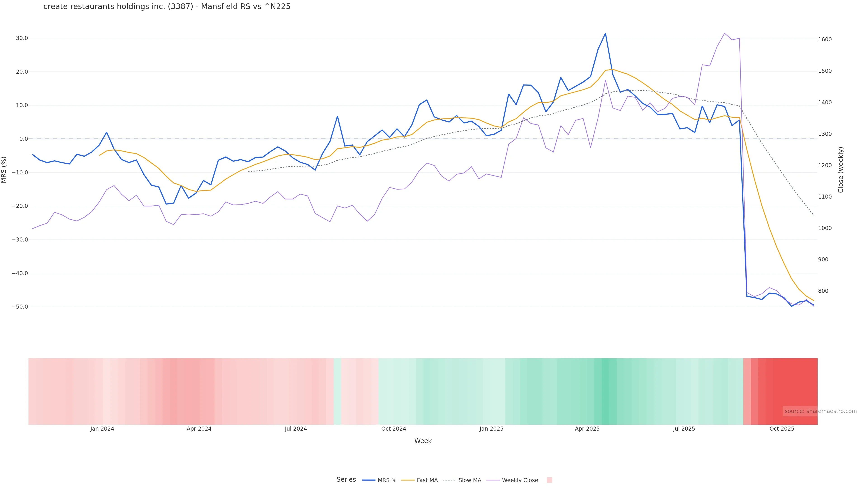Click the 30.0 tick on MRS axis
868x488 pixels.
click(x=22, y=38)
